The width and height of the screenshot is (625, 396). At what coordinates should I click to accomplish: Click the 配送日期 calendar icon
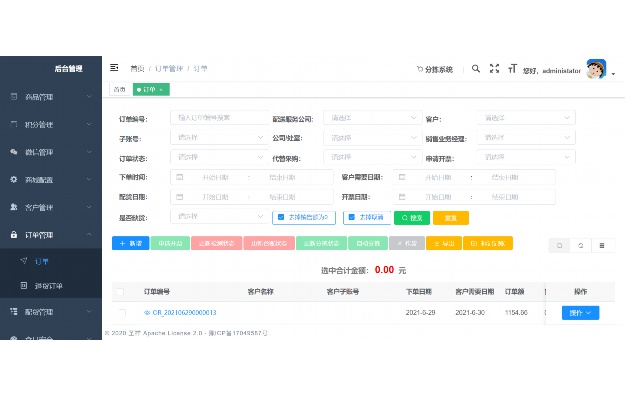[x=180, y=197]
